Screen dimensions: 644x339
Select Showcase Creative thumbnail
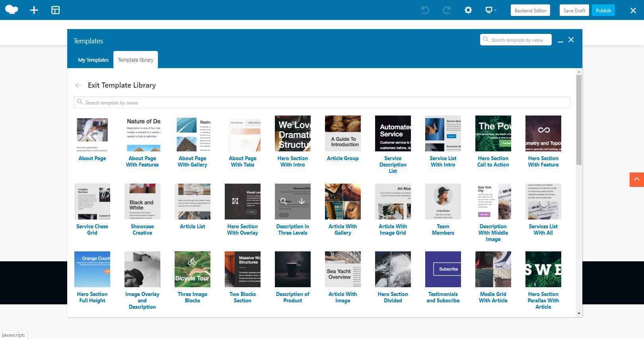[142, 202]
